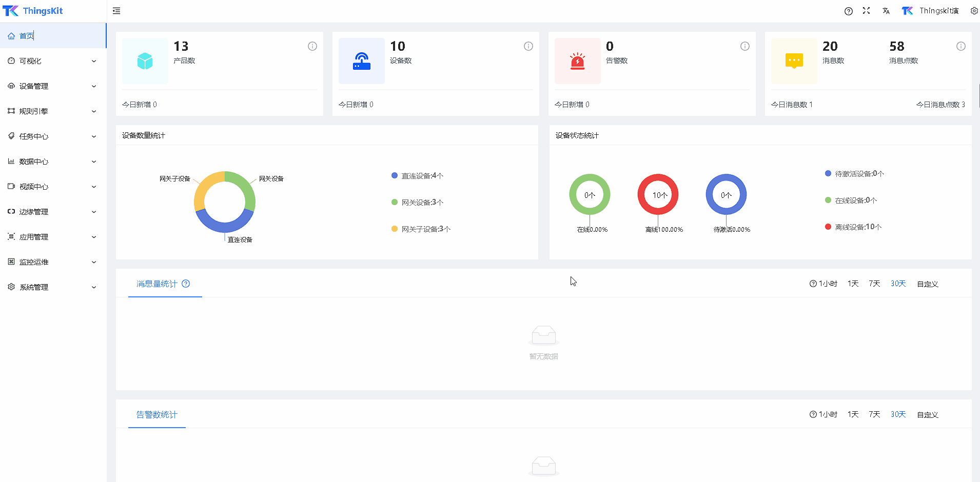Open the language translation switcher icon
The width and height of the screenshot is (980, 482).
pos(886,11)
